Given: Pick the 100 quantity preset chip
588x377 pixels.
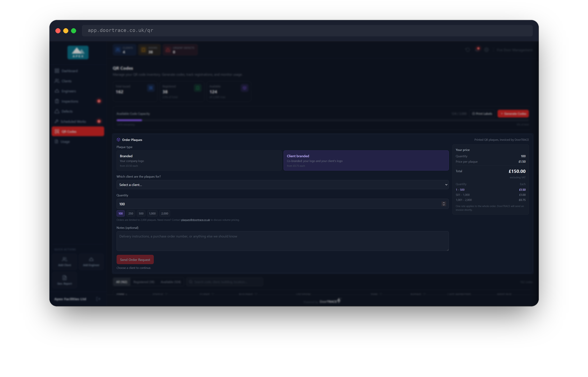Looking at the screenshot, I should click(121, 213).
